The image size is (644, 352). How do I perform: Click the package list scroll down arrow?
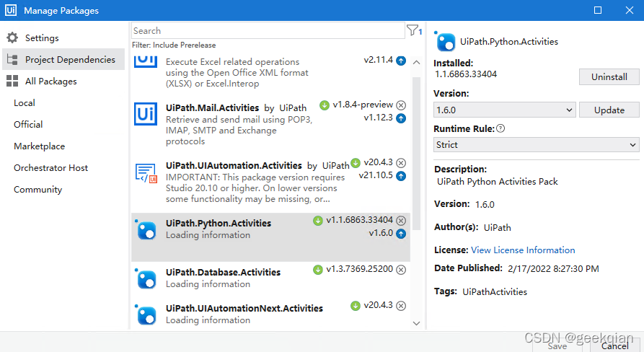(416, 323)
